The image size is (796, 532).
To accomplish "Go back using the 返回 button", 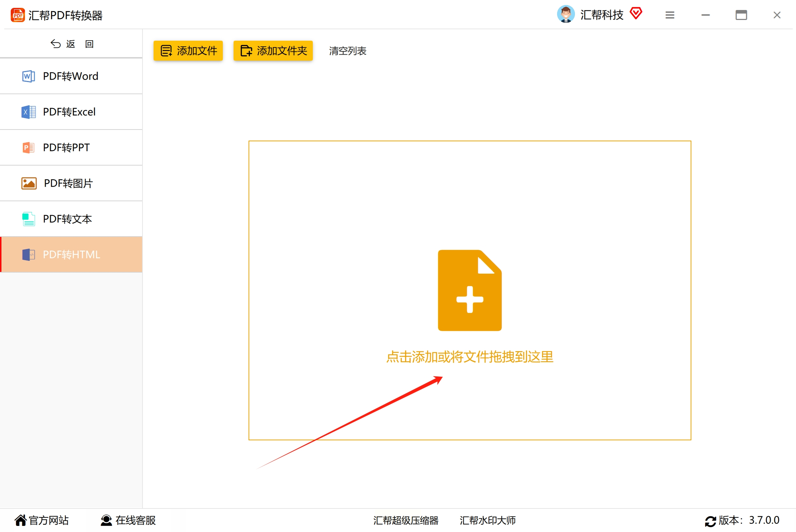I will pyautogui.click(x=71, y=44).
